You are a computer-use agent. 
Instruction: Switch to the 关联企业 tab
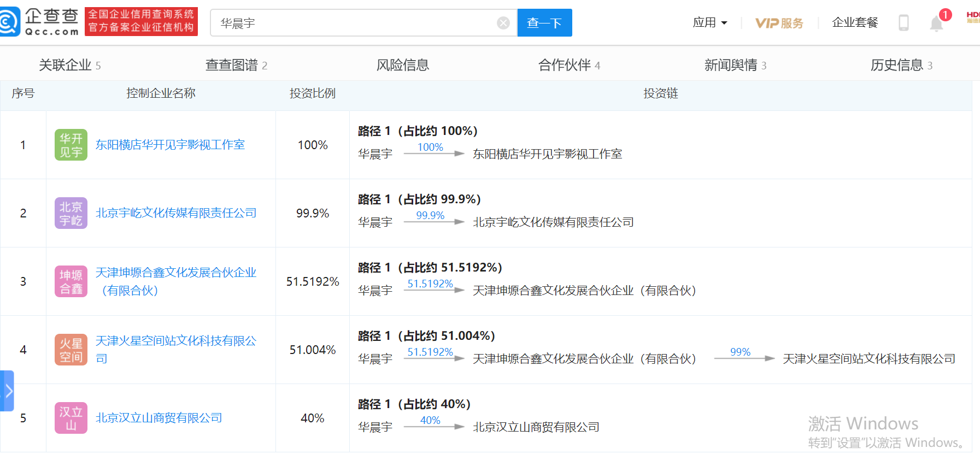tap(69, 65)
